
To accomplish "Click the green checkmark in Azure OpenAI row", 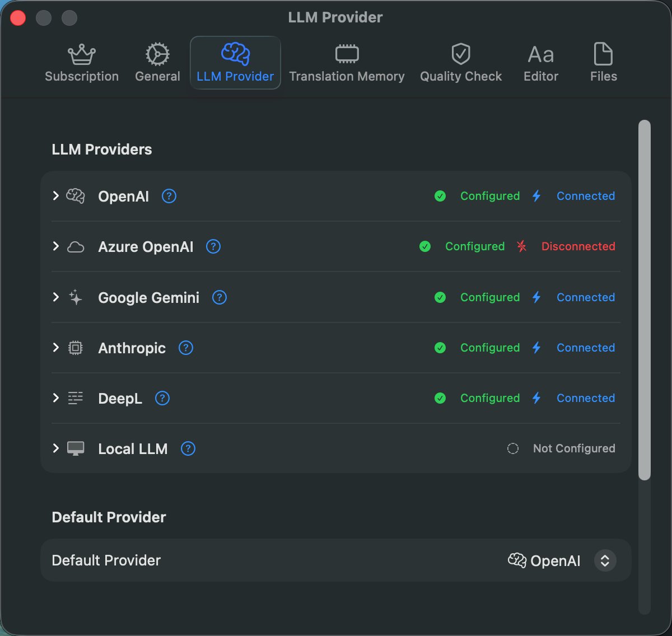I will pyautogui.click(x=425, y=246).
